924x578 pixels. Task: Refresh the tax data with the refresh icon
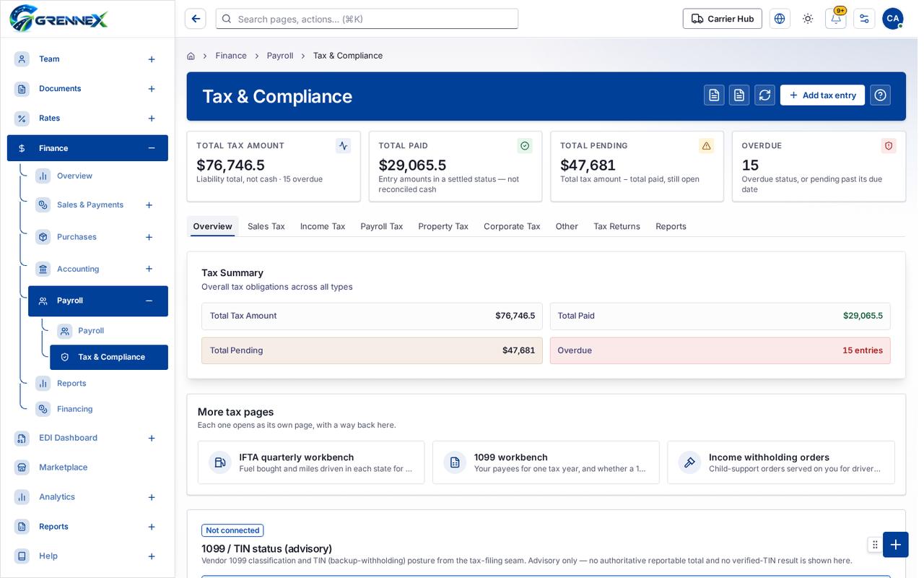click(x=764, y=95)
